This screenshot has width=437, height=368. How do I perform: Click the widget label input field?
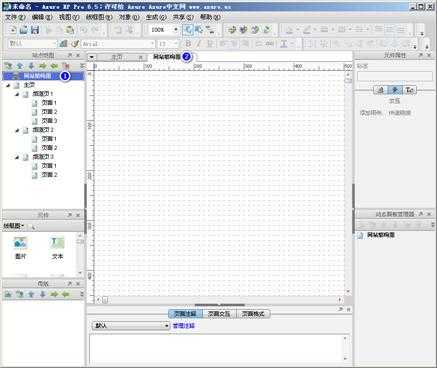pyautogui.click(x=395, y=76)
